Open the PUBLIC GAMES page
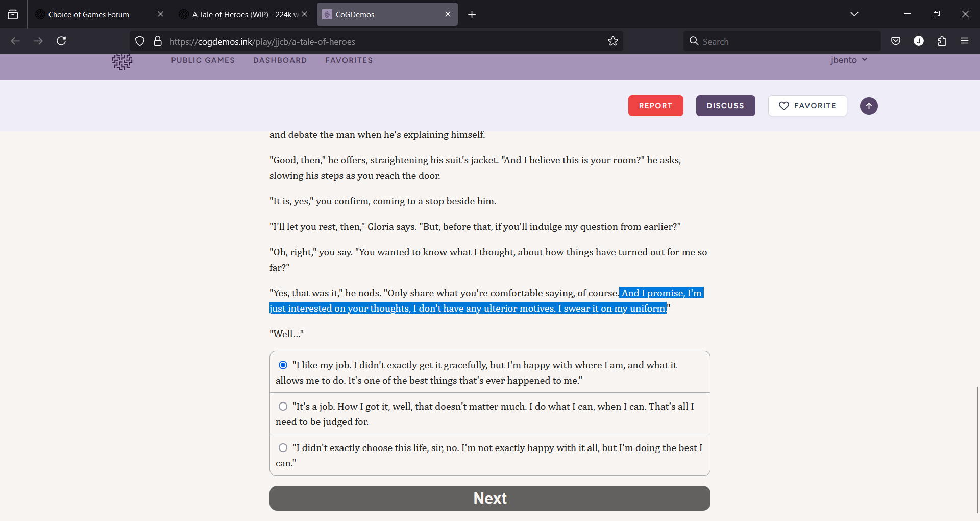This screenshot has height=521, width=980. point(203,60)
